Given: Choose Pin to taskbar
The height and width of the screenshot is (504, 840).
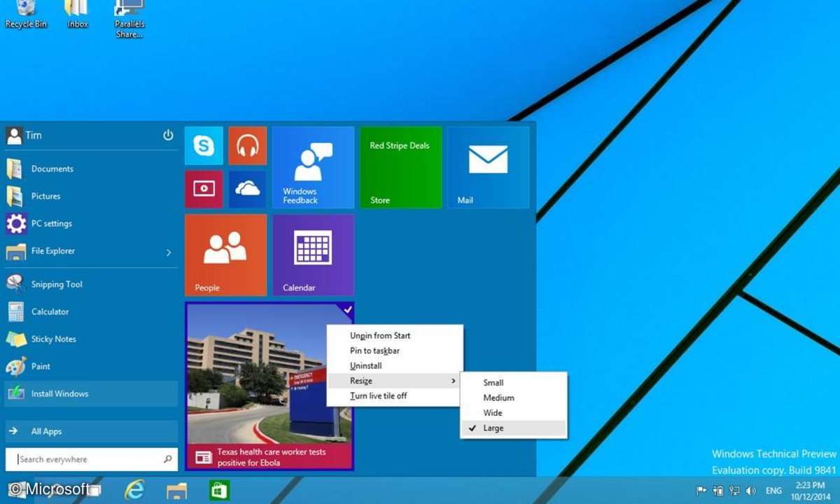Looking at the screenshot, I should 395,351.
